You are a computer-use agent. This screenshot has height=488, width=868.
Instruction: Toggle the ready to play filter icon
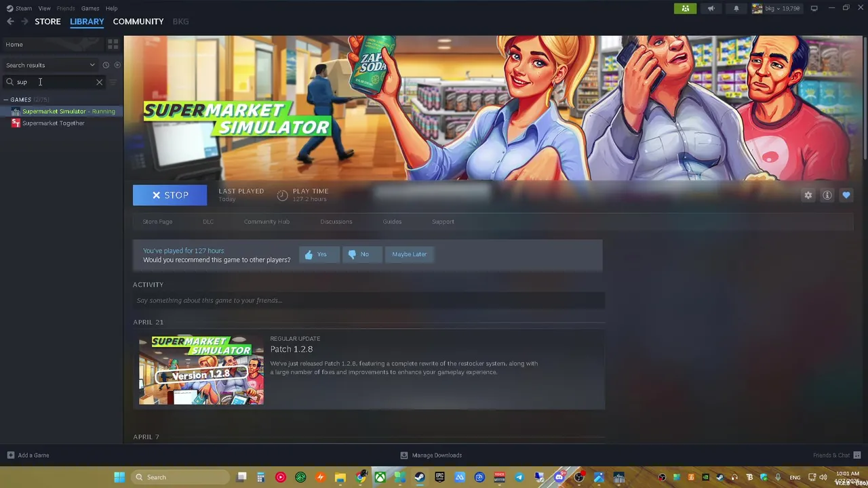(117, 65)
